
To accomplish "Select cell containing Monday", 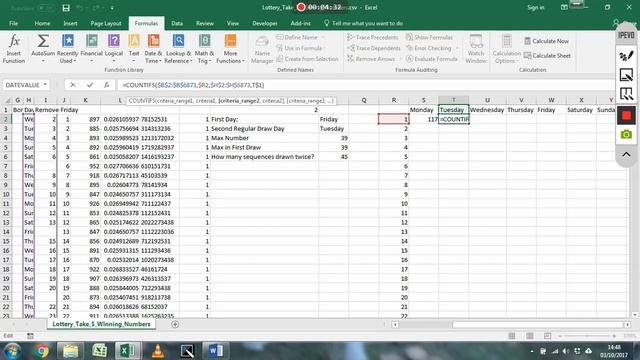I will pos(424,110).
